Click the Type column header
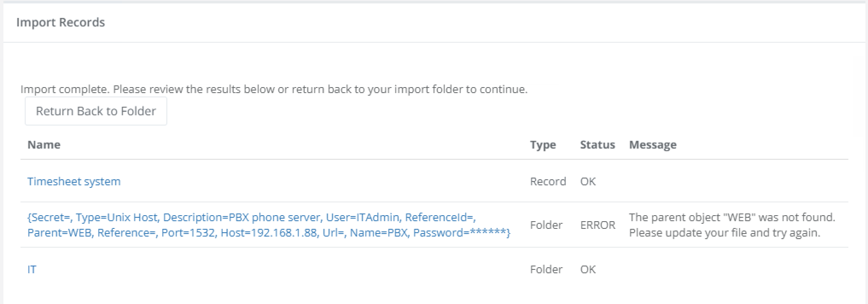Viewport: 868px width, 304px height. point(542,145)
